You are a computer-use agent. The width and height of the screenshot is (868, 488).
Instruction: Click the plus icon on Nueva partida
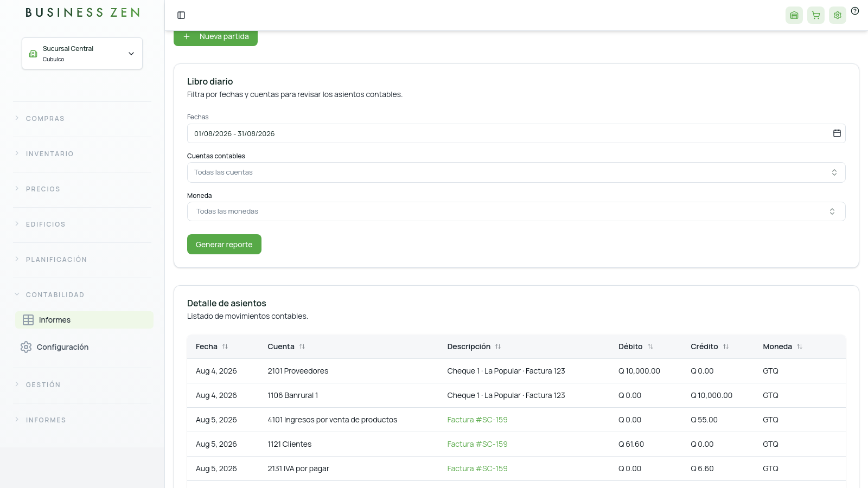187,36
